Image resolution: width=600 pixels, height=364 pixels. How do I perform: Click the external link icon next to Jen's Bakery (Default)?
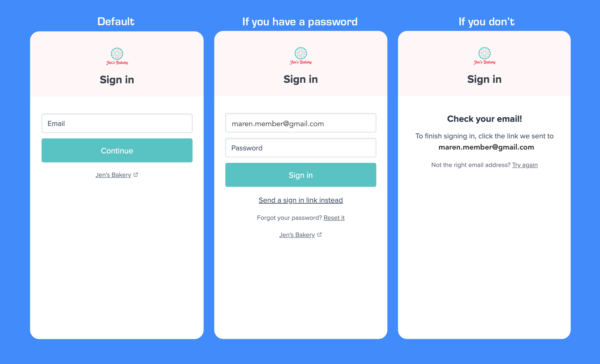click(136, 174)
